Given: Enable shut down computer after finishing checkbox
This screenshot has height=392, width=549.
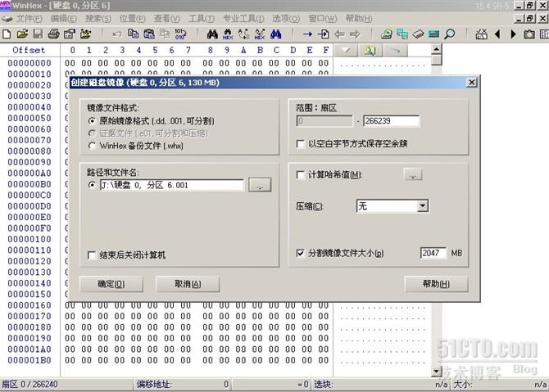Looking at the screenshot, I should (92, 255).
